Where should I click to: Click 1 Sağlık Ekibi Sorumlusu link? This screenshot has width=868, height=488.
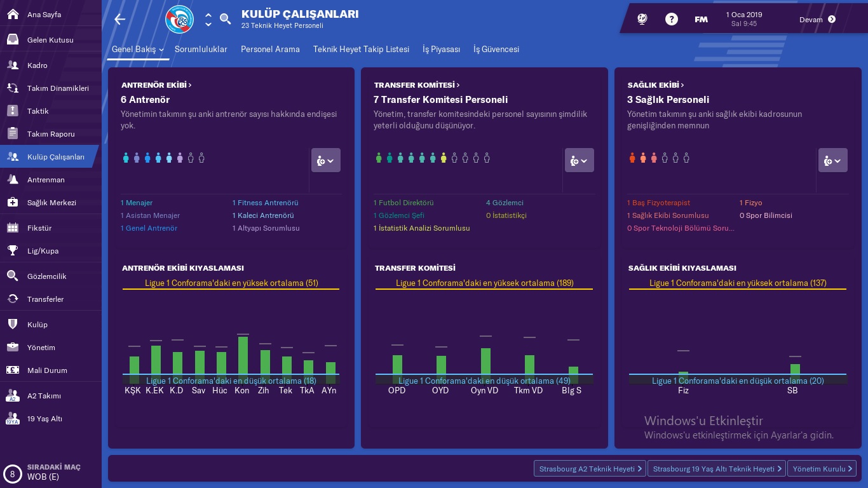tap(668, 215)
